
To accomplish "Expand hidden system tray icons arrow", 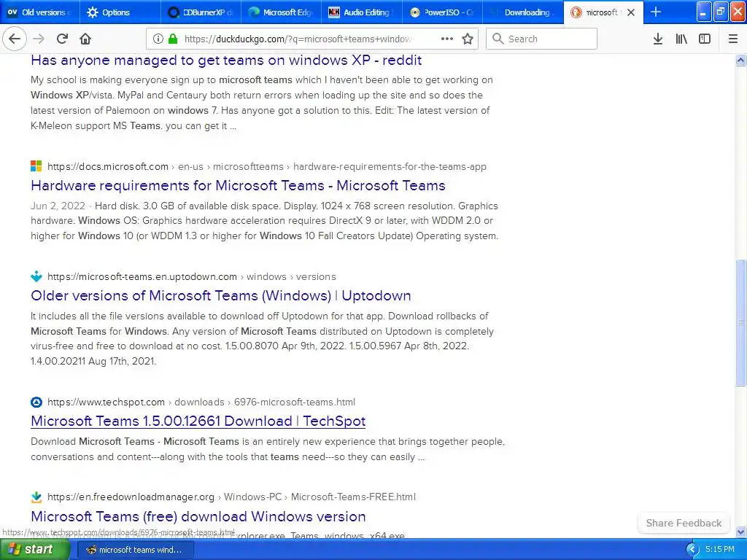I will (x=692, y=549).
